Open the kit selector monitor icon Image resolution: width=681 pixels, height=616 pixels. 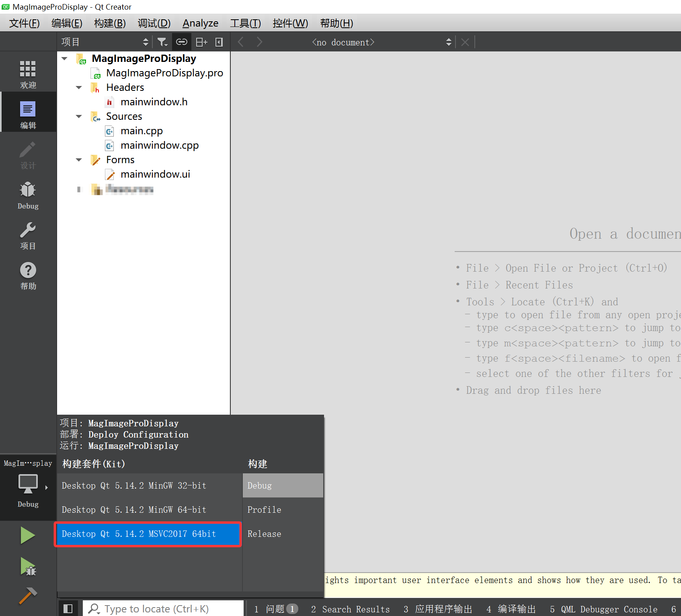[28, 484]
